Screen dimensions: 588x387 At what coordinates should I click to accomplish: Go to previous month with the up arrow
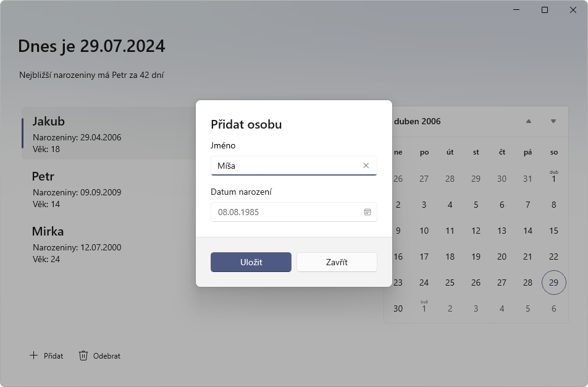(528, 122)
